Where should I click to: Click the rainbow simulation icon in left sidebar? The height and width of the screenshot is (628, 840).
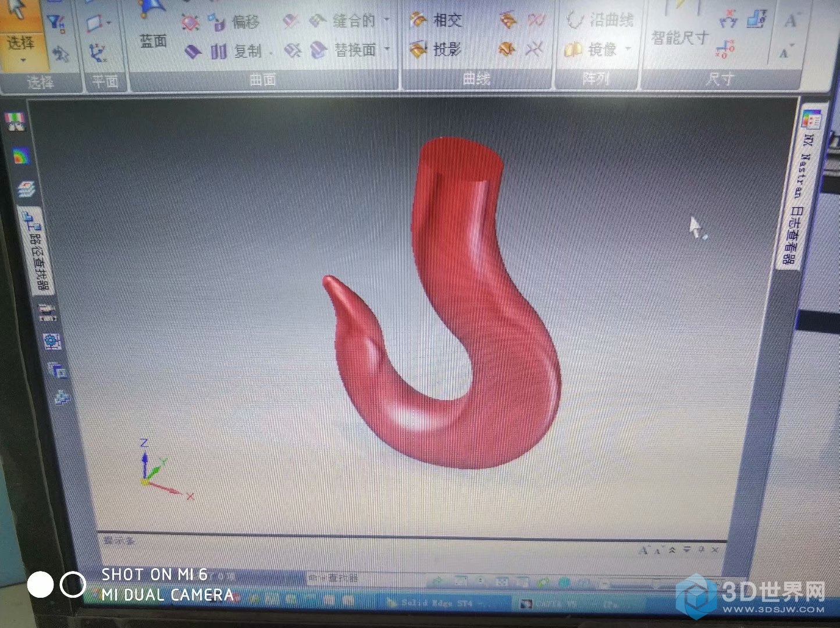click(21, 156)
